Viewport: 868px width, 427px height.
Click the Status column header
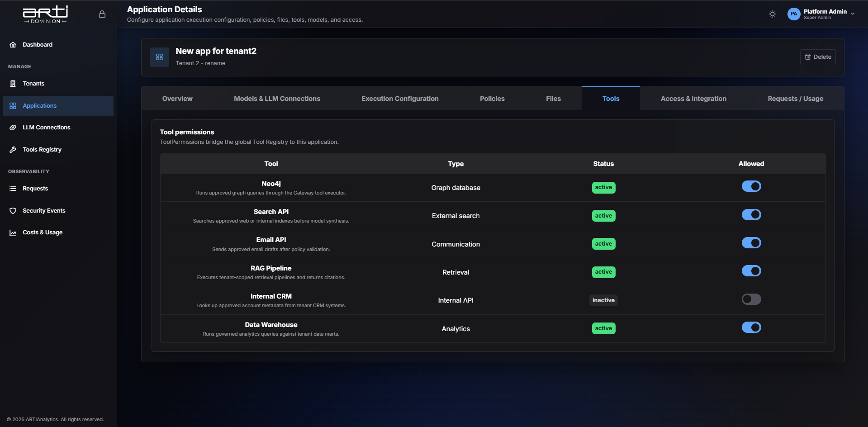603,164
